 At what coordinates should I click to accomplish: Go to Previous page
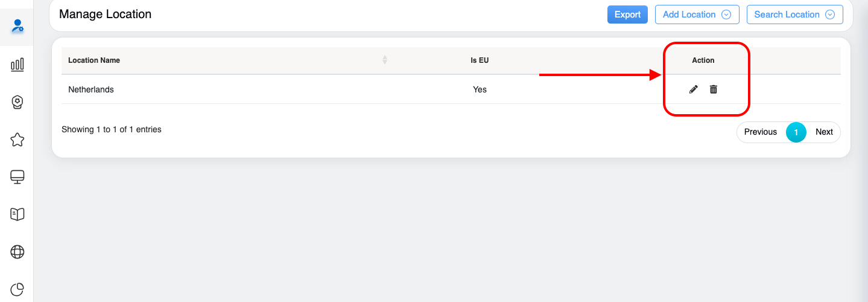pyautogui.click(x=760, y=132)
